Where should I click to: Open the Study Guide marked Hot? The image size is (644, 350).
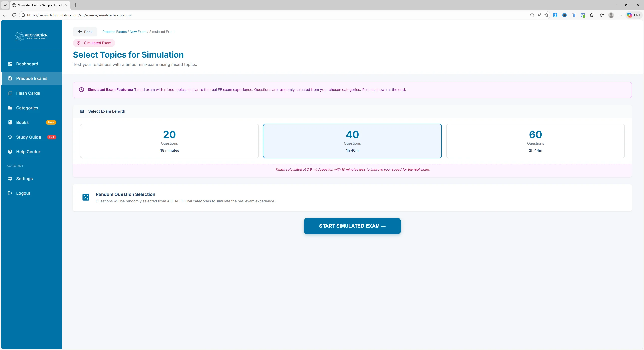coord(28,137)
